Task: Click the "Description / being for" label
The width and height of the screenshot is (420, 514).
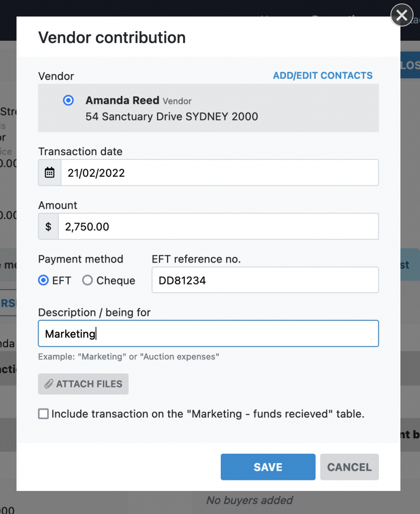Action: 94,312
